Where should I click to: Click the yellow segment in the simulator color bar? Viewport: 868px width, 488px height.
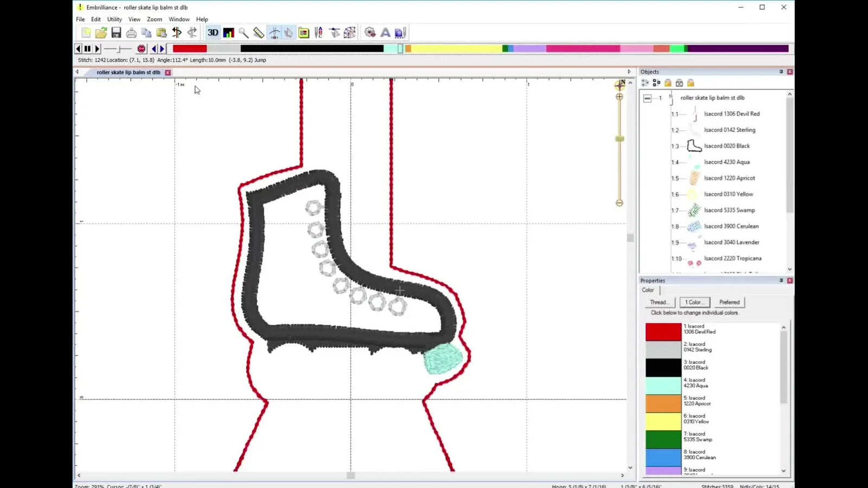coord(456,49)
